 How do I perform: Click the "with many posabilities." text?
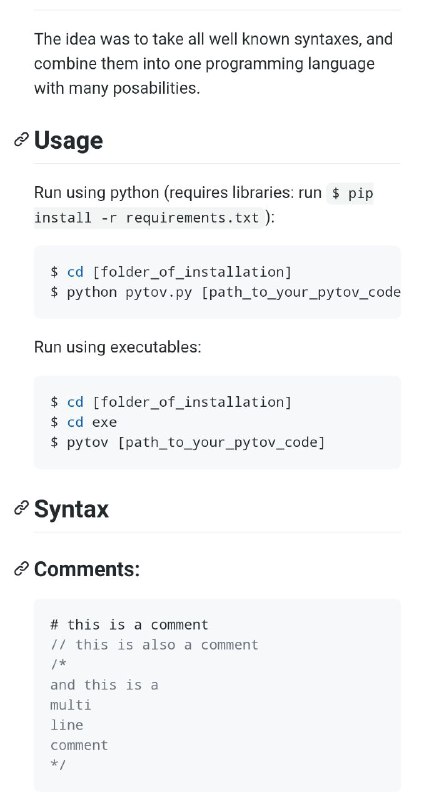pyautogui.click(x=117, y=88)
